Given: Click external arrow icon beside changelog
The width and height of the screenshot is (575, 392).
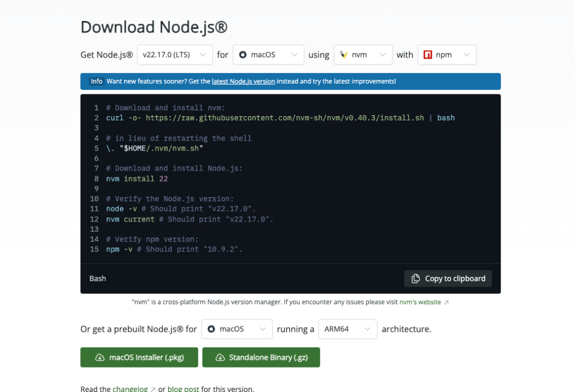Looking at the screenshot, I should tap(153, 389).
